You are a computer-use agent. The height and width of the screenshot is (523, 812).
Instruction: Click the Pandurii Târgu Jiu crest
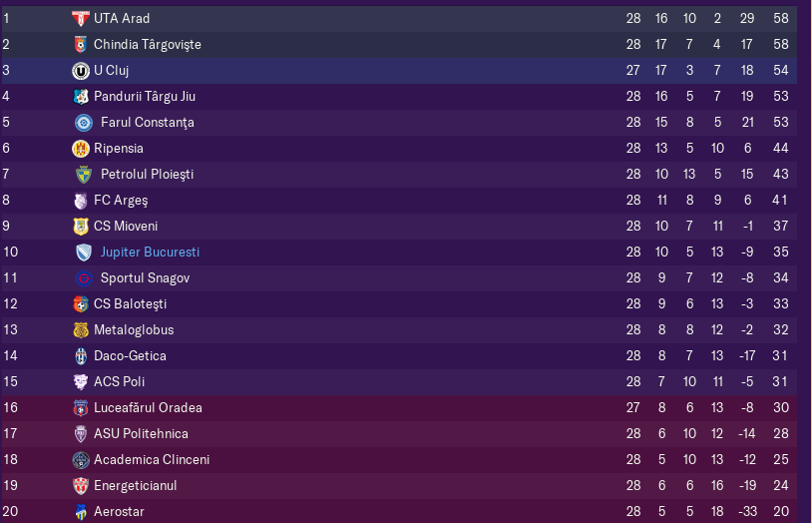pyautogui.click(x=80, y=97)
